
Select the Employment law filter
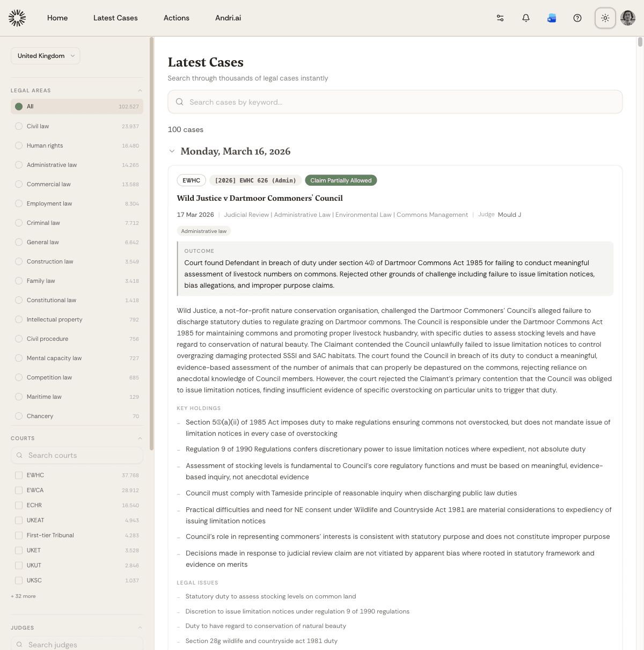(77, 203)
